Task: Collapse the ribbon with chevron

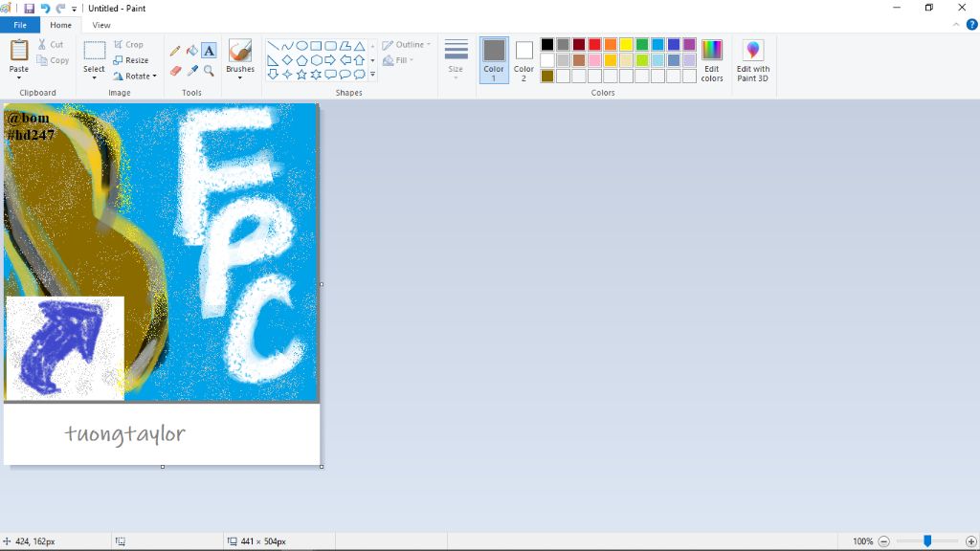Action: (956, 25)
